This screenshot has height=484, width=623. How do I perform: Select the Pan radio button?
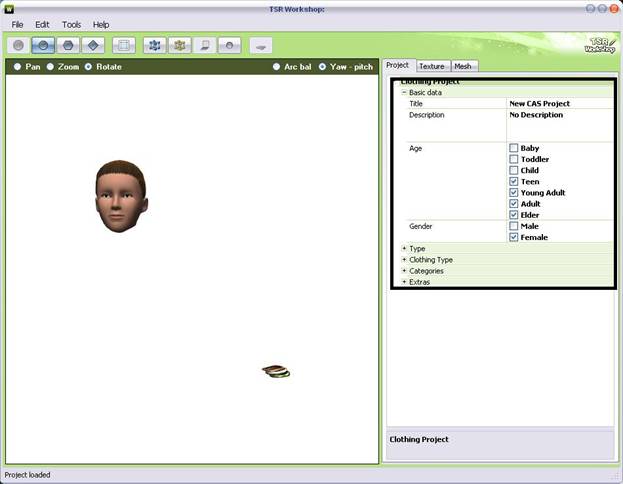tap(17, 67)
